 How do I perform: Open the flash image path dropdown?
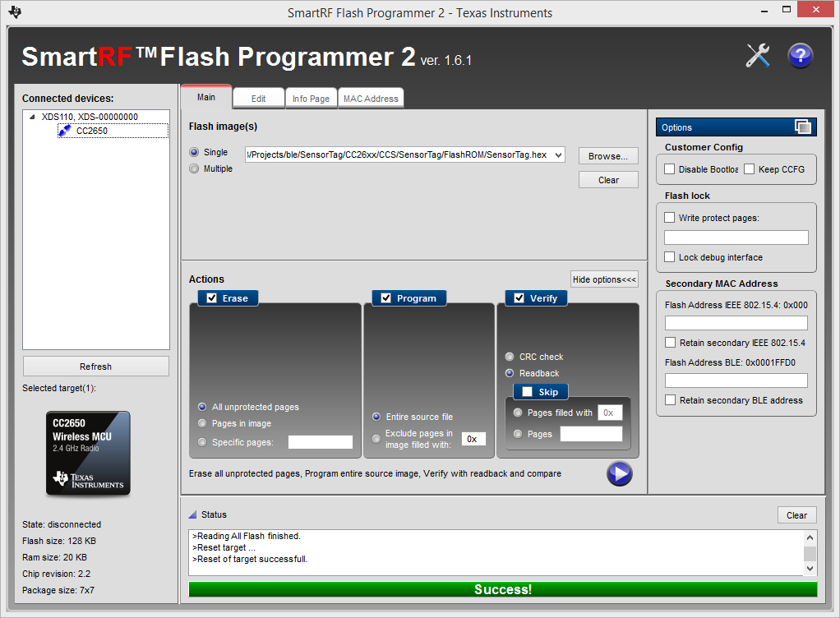pyautogui.click(x=558, y=154)
